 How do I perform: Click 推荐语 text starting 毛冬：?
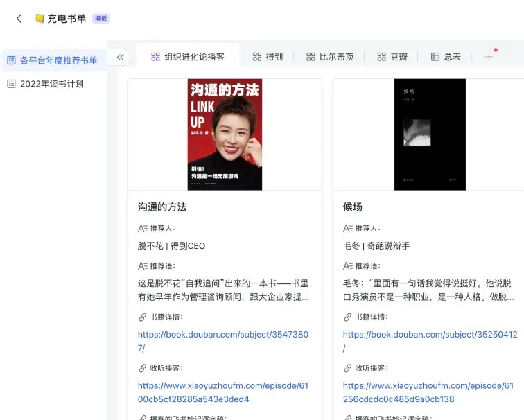(428, 290)
